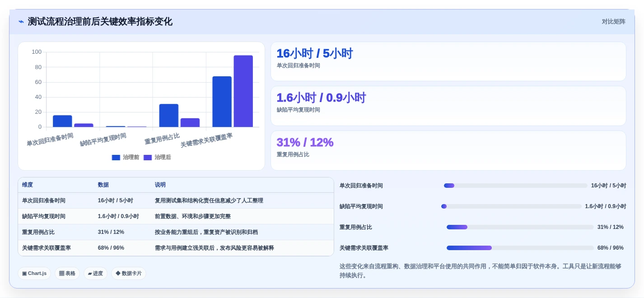Select the 关键需求关联覆盖率 table row label
The height and width of the screenshot is (298, 644).
coord(47,248)
